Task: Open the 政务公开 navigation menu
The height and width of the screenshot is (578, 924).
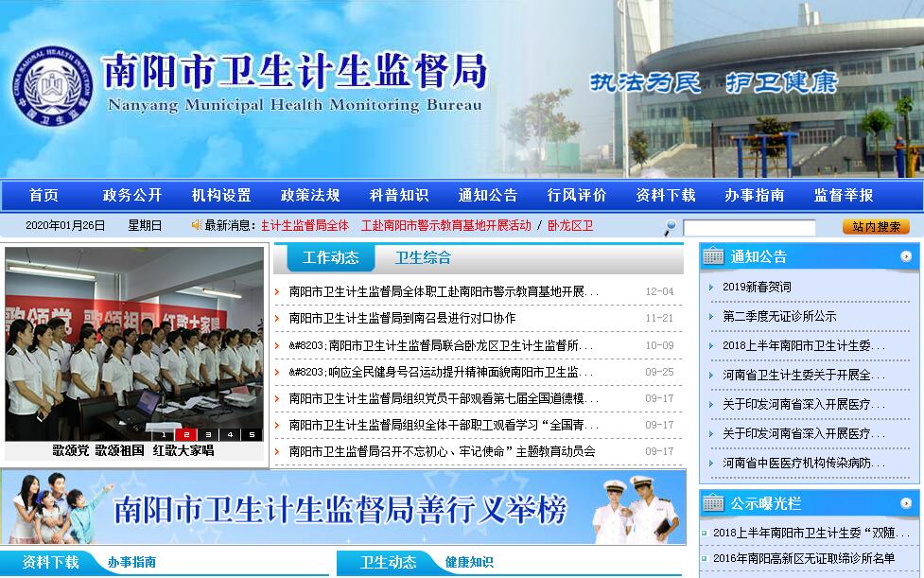Action: coord(132,196)
